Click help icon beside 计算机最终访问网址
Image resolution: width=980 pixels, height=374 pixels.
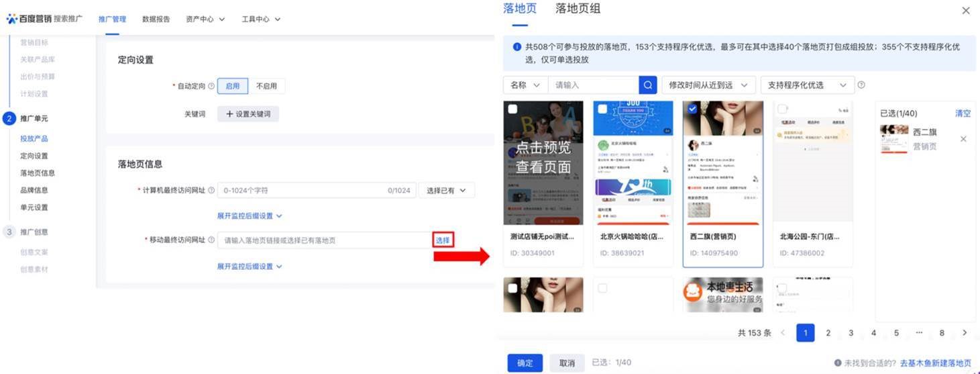coord(211,191)
